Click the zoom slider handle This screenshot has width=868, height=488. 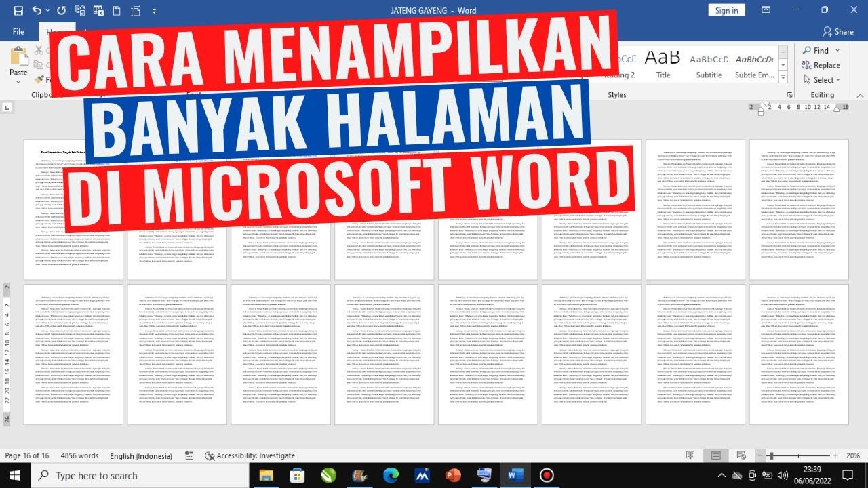click(x=771, y=456)
